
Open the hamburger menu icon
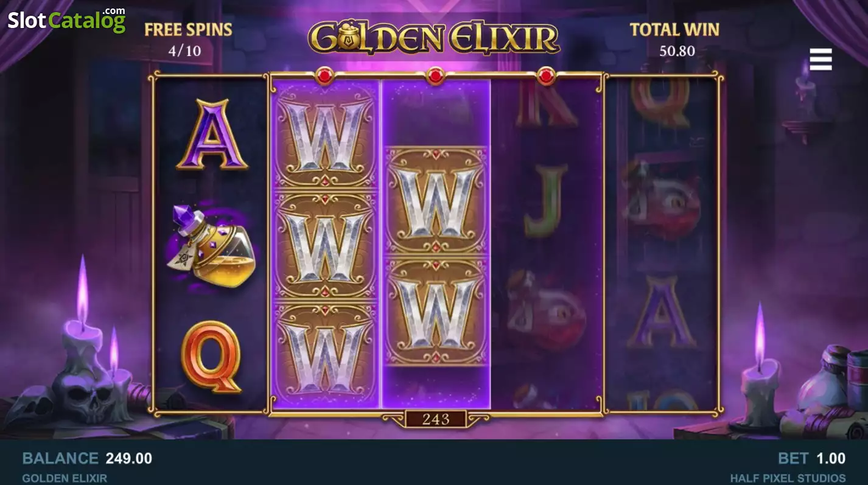click(x=821, y=59)
